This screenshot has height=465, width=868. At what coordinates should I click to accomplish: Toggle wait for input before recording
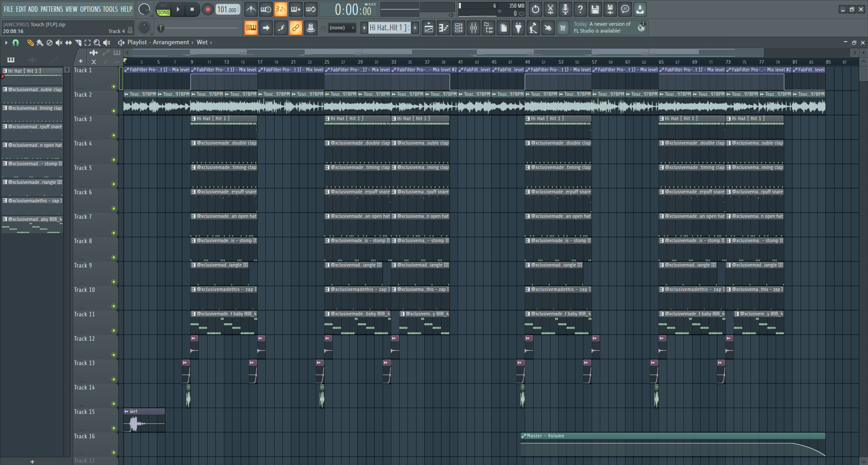[x=266, y=9]
